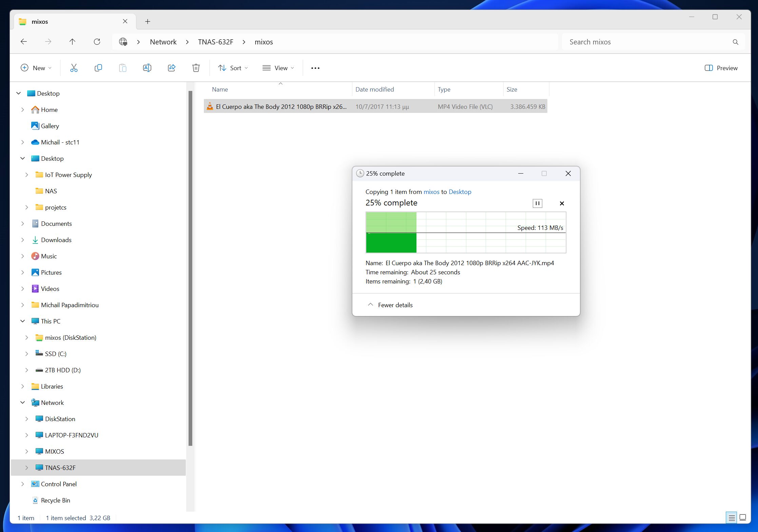This screenshot has width=758, height=532.
Task: Select LAPTOP-F3FND2VU network computer
Action: [x=67, y=435]
